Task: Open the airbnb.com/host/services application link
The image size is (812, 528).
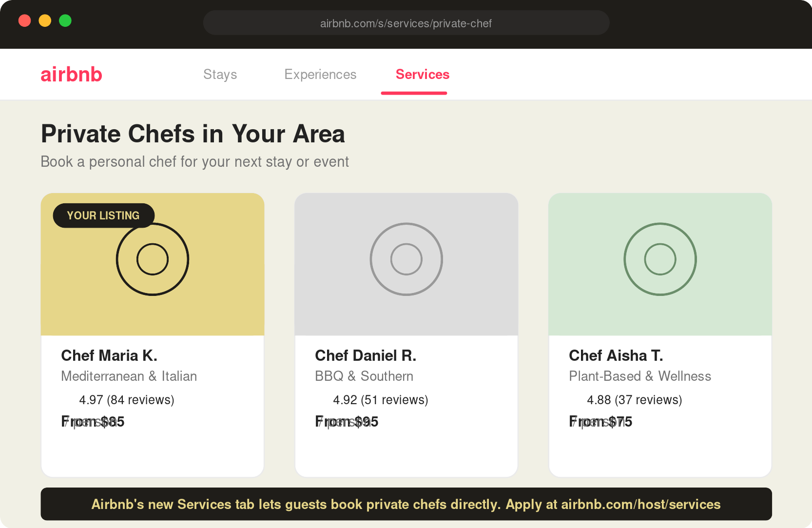Action: [641, 505]
